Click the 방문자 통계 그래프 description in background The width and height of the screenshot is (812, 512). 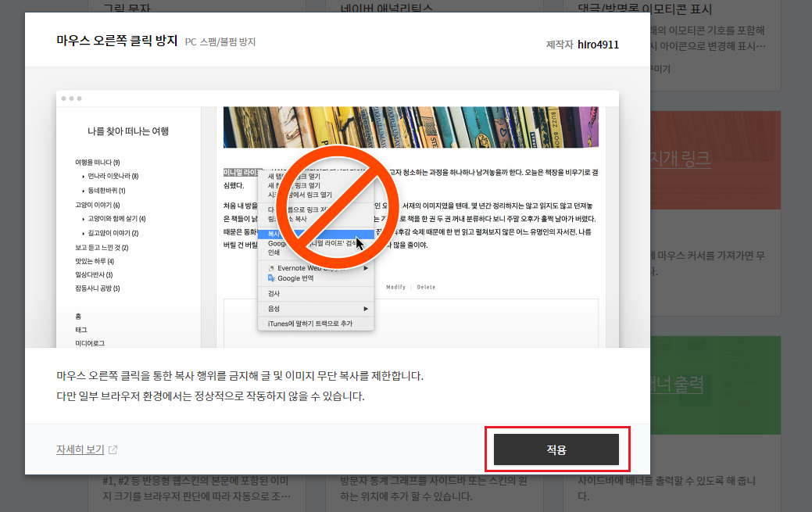434,489
